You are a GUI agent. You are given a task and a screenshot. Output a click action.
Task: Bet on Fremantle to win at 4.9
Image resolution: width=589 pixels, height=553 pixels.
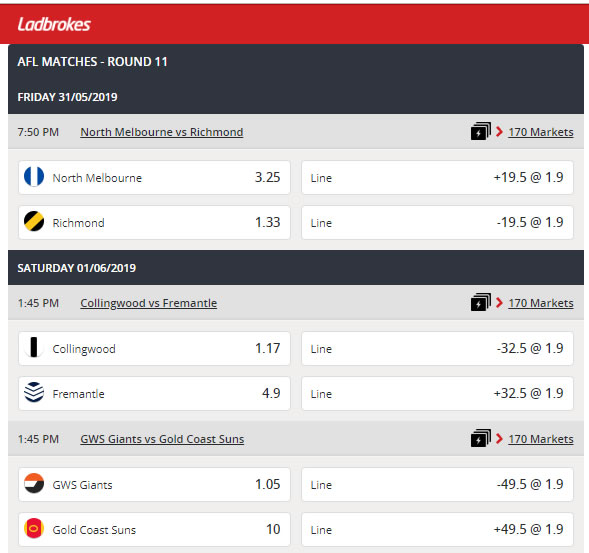point(154,393)
